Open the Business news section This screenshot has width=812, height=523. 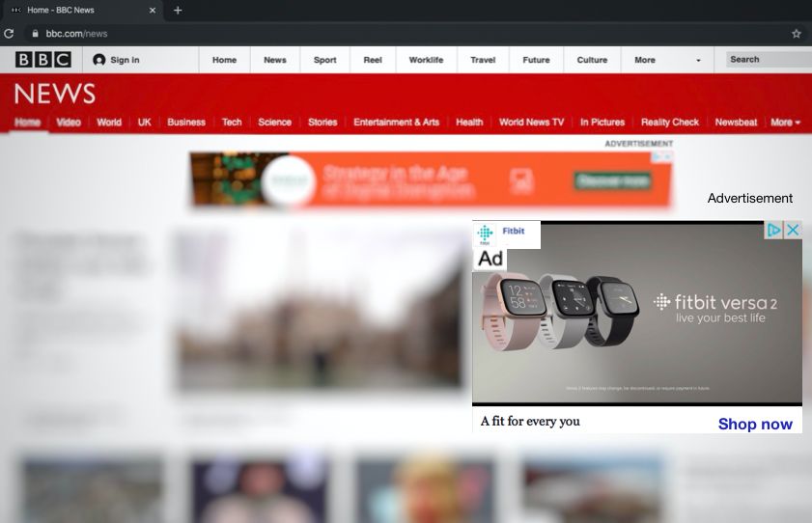point(186,123)
